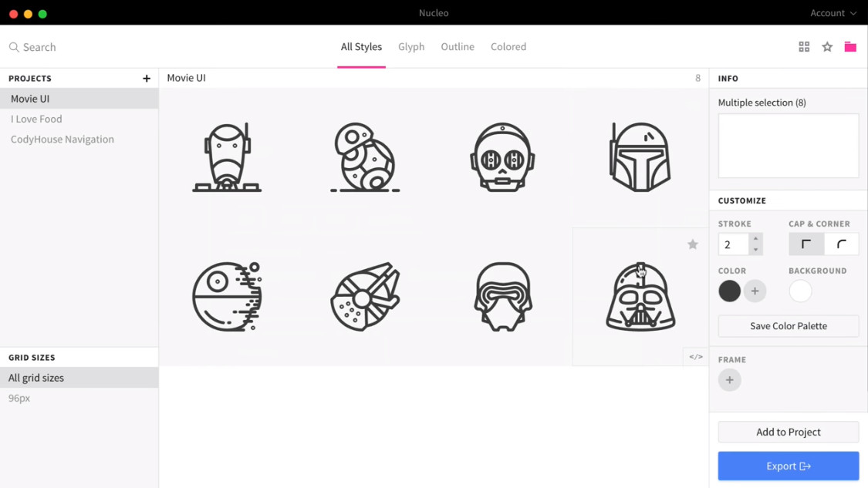
Task: Click the Movie UI heading above icons
Action: [x=187, y=78]
